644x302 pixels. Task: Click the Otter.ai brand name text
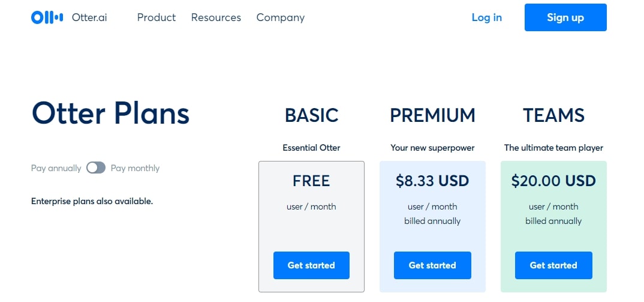click(x=89, y=17)
